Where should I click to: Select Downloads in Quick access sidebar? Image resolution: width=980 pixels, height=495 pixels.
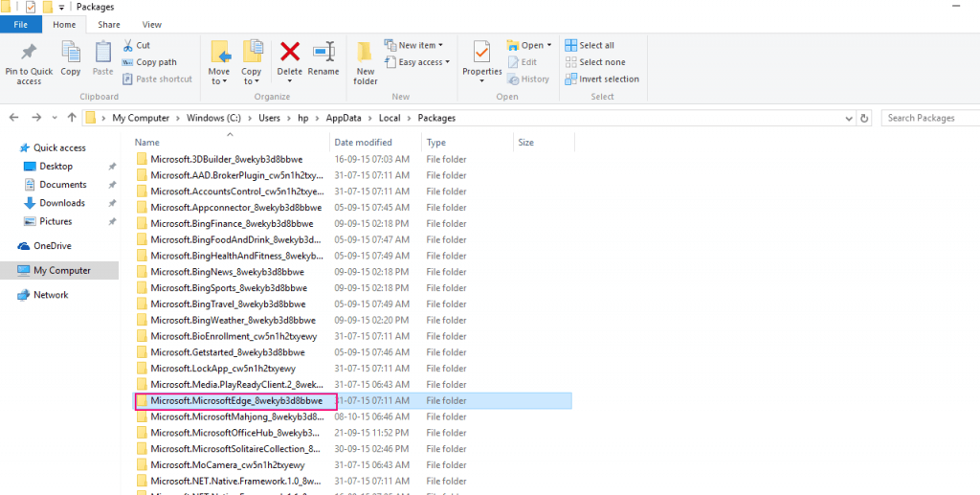pyautogui.click(x=62, y=203)
